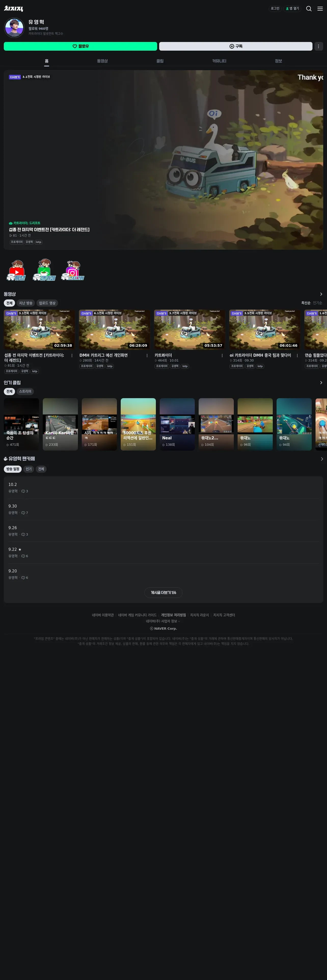The image size is (327, 980).
Task: Select the 전체 filter under 동영상
Action: (x=9, y=303)
